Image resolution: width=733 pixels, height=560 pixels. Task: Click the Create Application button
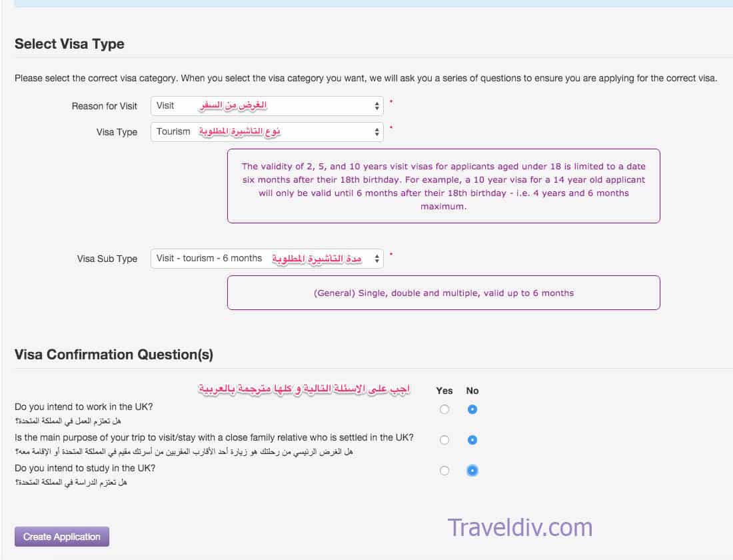(62, 537)
